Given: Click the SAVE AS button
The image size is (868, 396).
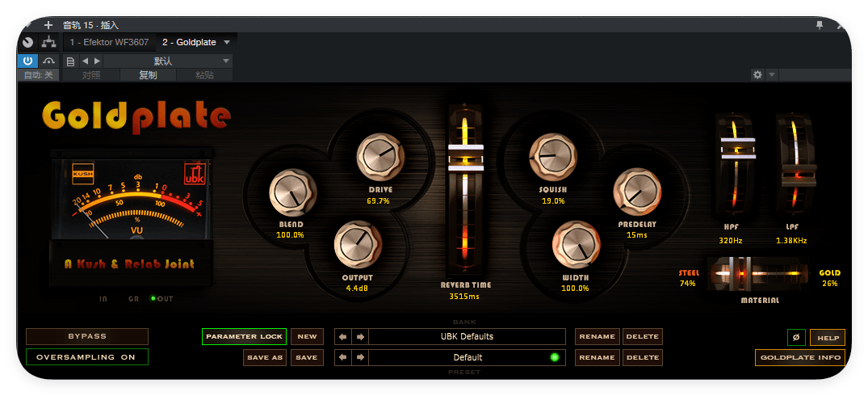Looking at the screenshot, I should (x=265, y=357).
